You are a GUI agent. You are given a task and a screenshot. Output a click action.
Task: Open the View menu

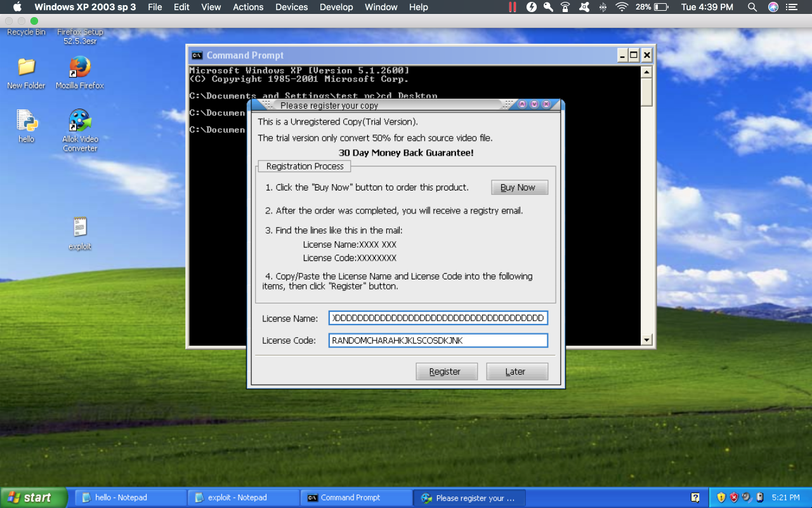click(211, 7)
